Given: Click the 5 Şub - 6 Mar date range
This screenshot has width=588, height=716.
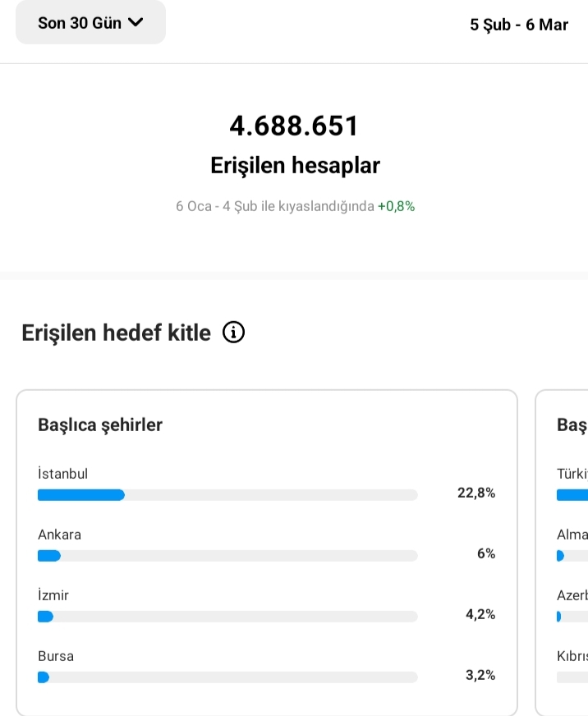Looking at the screenshot, I should pos(518,25).
